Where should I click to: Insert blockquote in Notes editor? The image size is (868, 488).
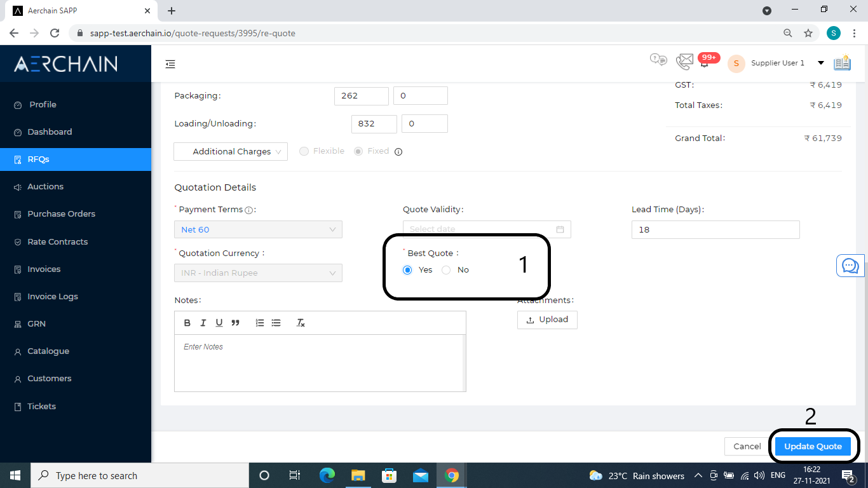click(236, 323)
